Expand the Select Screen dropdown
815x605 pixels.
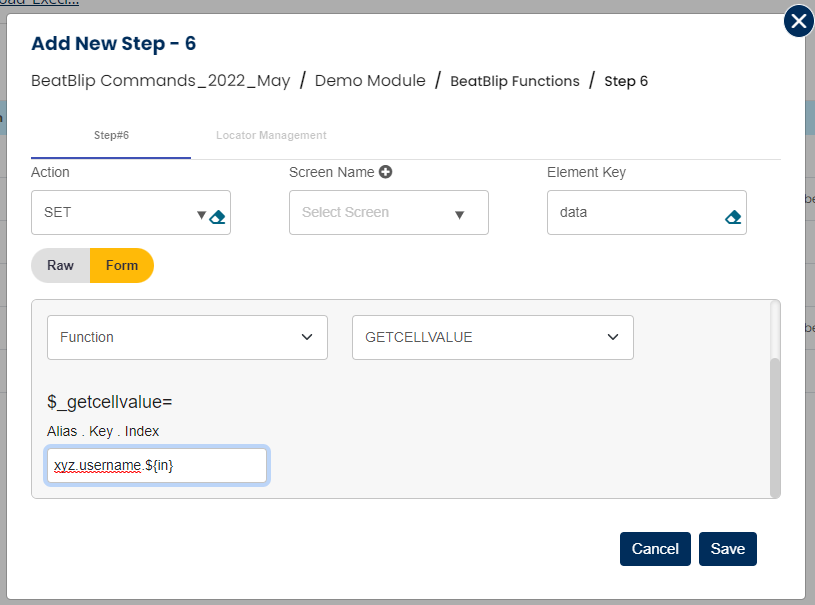pos(459,214)
